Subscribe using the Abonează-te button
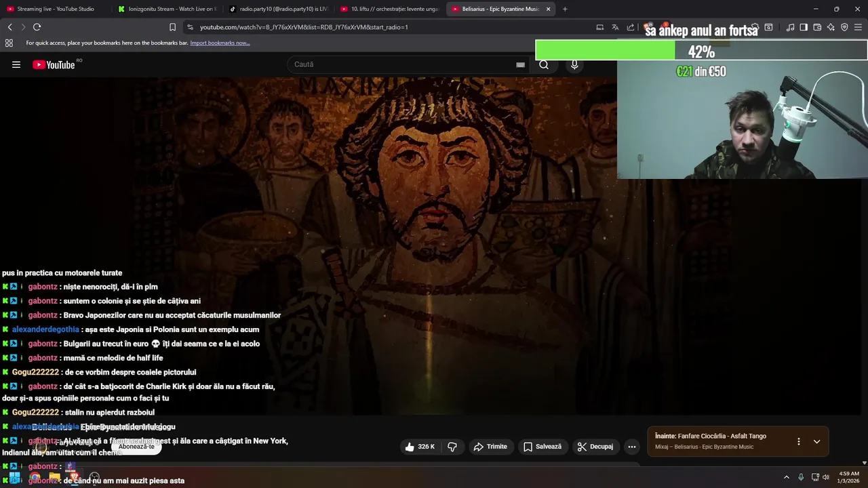This screenshot has height=488, width=868. tap(137, 447)
